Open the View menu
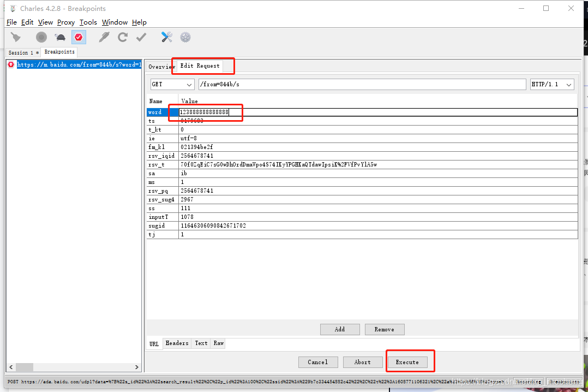Screen dimensions: 588x392 tap(45, 22)
